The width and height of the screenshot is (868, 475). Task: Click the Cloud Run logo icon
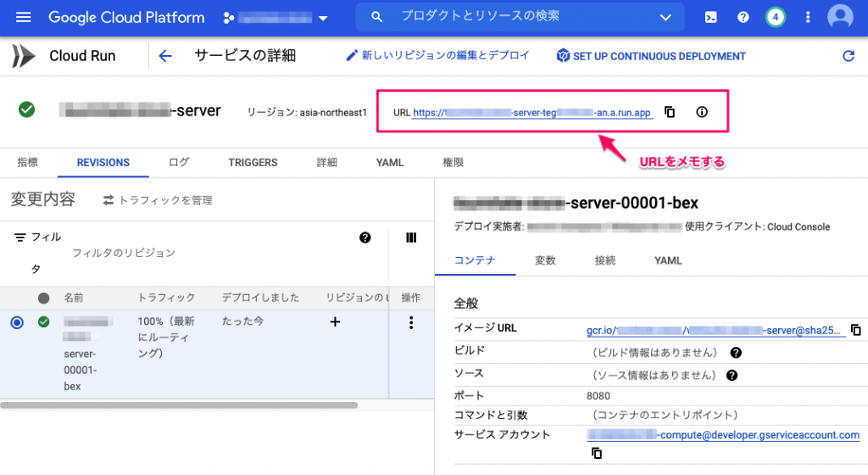[23, 56]
